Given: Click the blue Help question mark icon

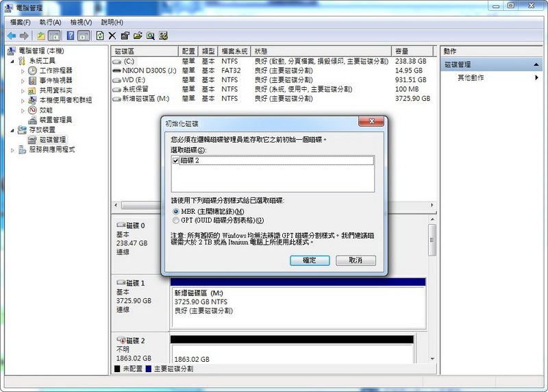Looking at the screenshot, I should 71,36.
